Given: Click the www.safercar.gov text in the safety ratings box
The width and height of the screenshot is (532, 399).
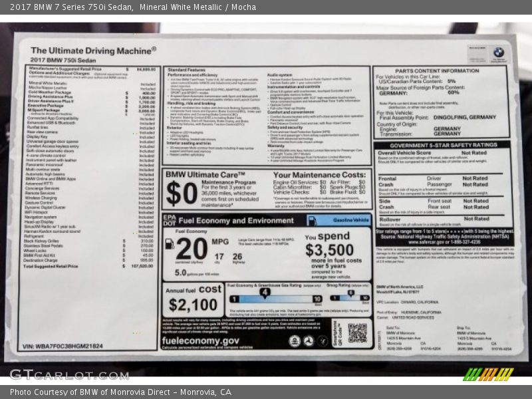Looking at the screenshot, I should (426, 242).
